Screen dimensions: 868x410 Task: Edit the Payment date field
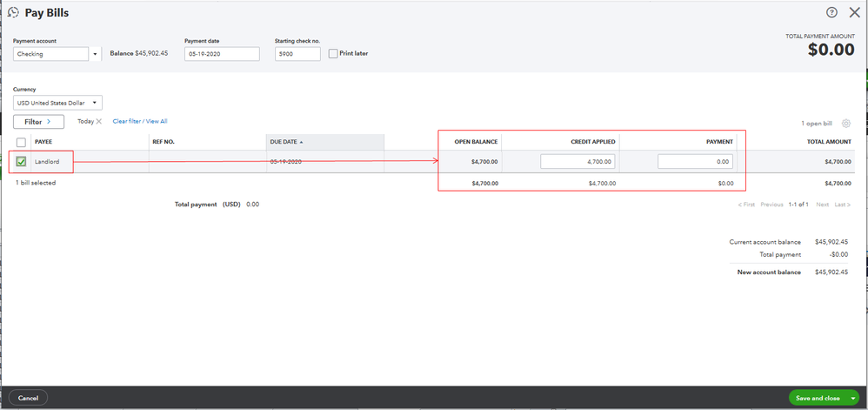point(222,54)
